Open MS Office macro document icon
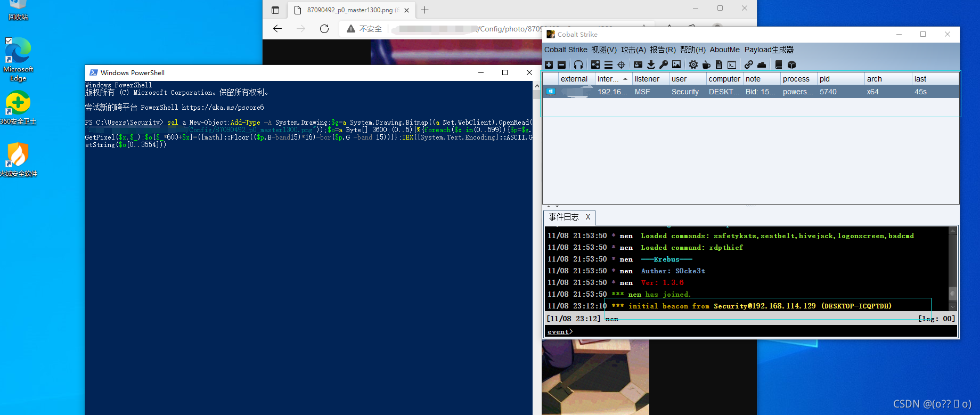Screen dimensions: 980x415 click(x=719, y=64)
